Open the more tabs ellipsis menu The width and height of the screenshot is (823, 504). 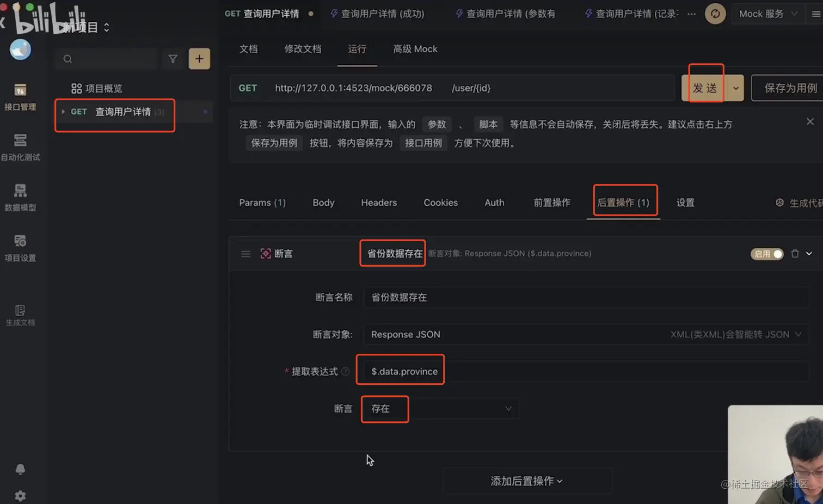pos(691,14)
